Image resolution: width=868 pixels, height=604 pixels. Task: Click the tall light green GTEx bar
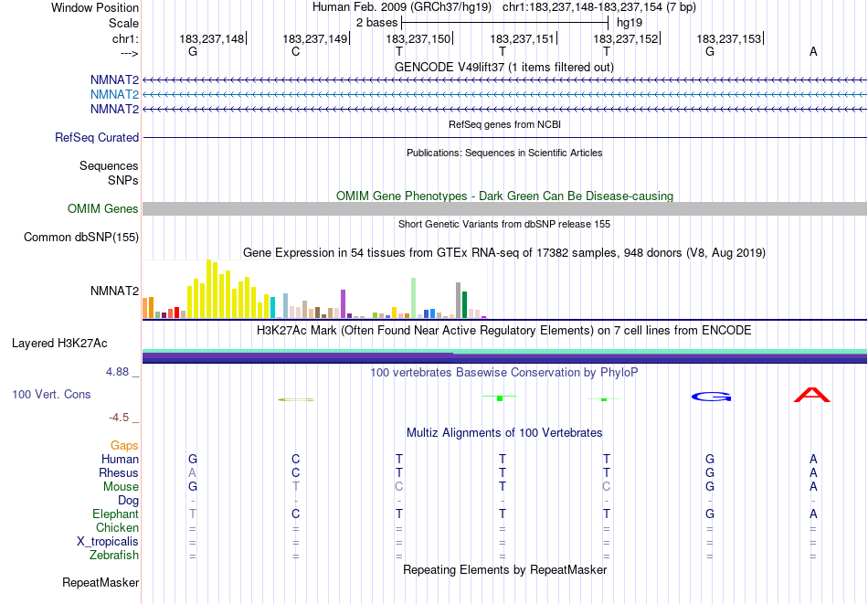pyautogui.click(x=414, y=298)
